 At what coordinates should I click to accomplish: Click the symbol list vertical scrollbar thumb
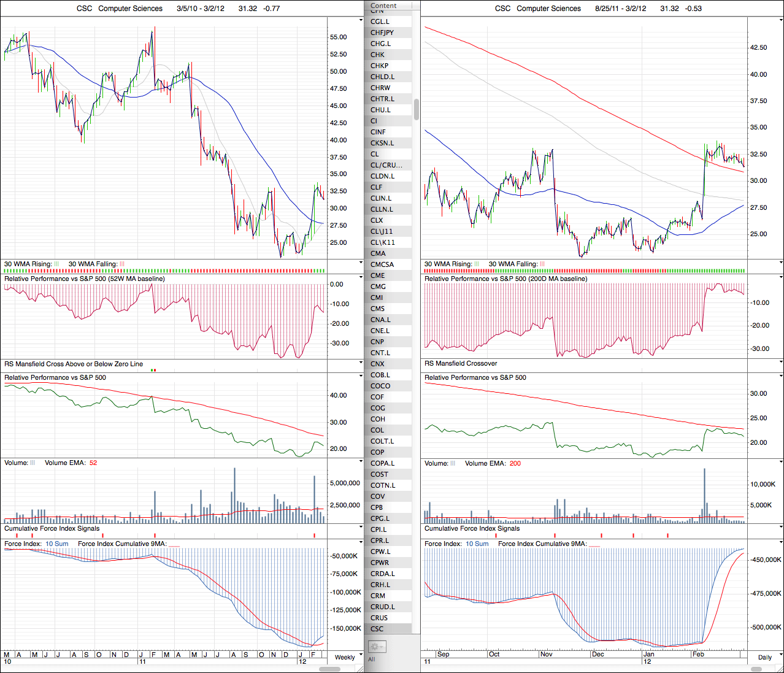click(417, 109)
